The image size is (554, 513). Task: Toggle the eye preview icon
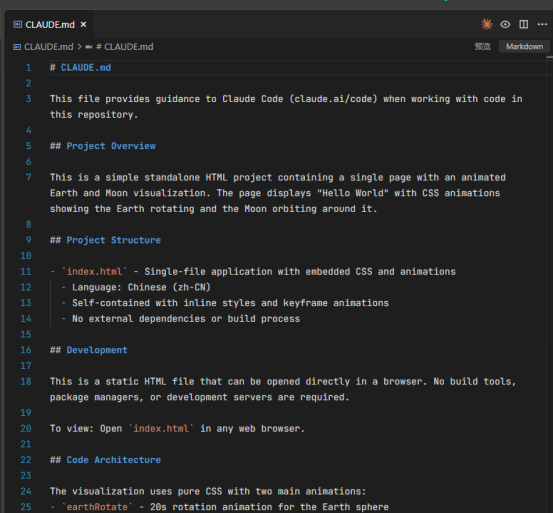[505, 24]
